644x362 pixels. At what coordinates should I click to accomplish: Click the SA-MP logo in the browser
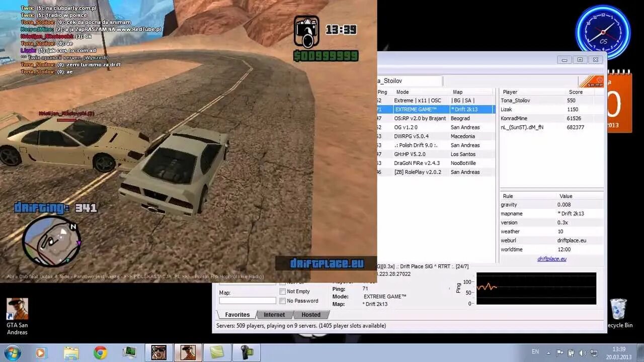click(591, 81)
